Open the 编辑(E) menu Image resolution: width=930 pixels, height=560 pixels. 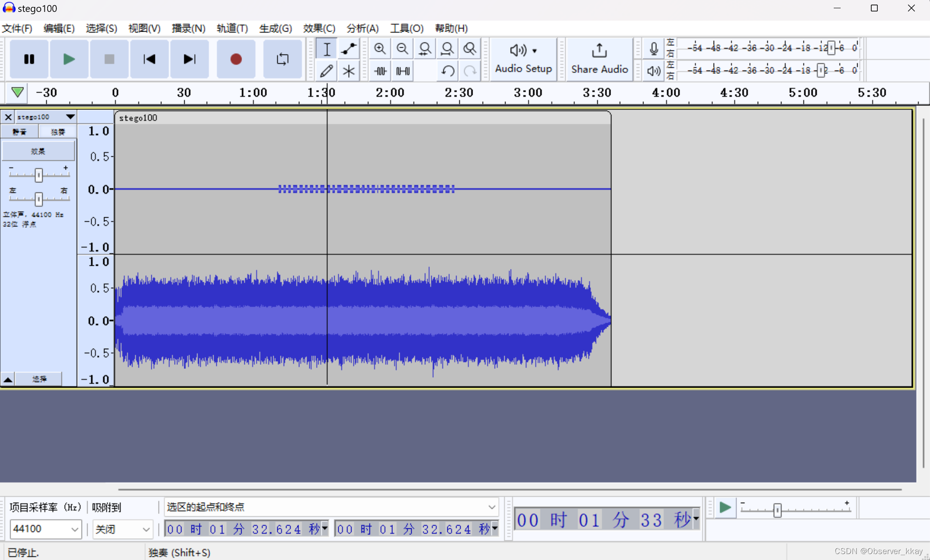point(59,28)
